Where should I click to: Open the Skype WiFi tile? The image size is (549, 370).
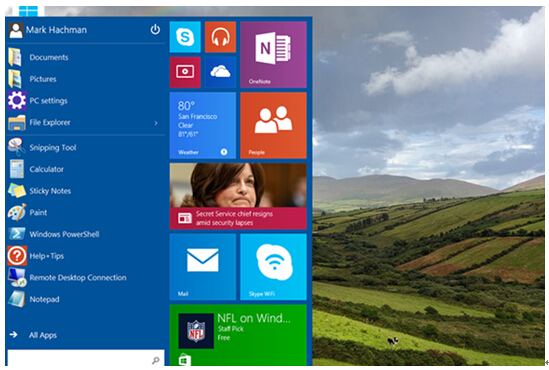click(273, 267)
